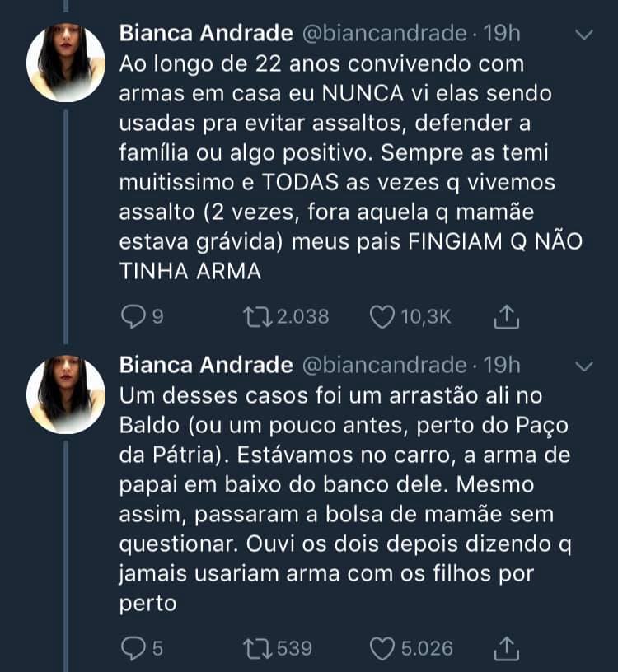Image resolution: width=618 pixels, height=672 pixels.
Task: Share the first tweet about armas em casa
Action: tap(507, 317)
